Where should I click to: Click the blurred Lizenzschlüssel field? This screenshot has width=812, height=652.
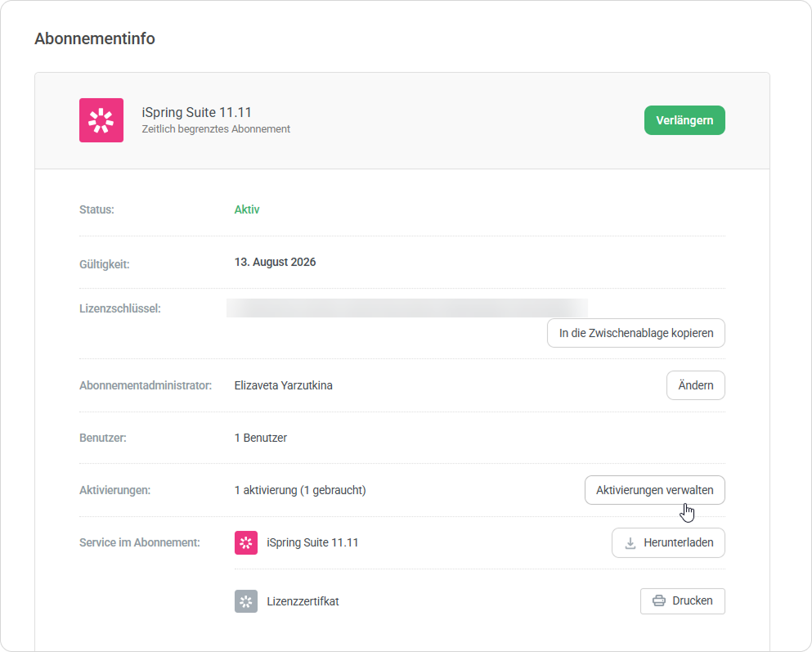click(407, 308)
